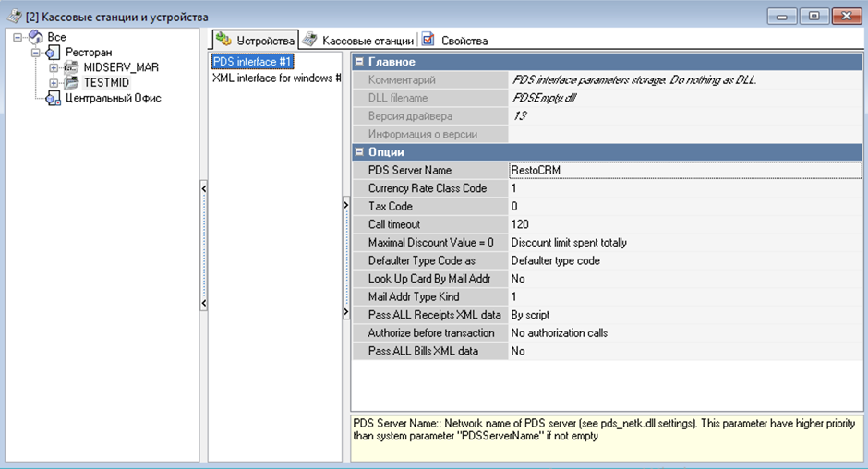Click the Все root node icon
The height and width of the screenshot is (469, 868).
pyautogui.click(x=35, y=37)
